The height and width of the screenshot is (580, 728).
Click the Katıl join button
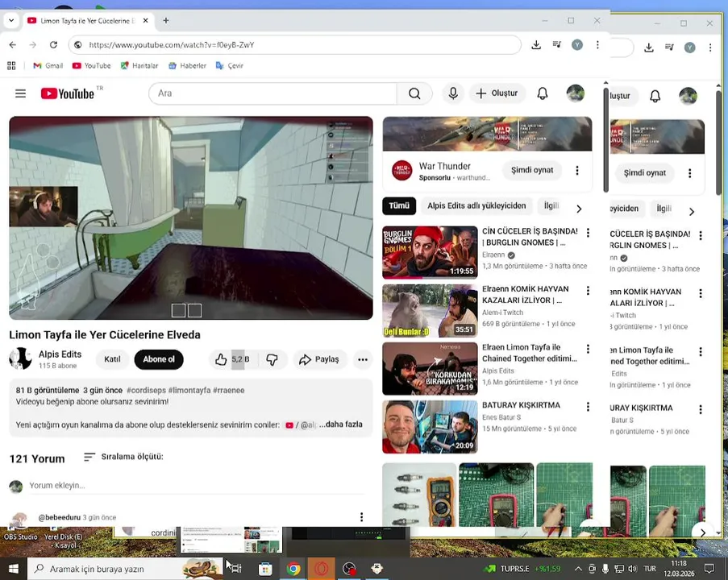point(112,359)
